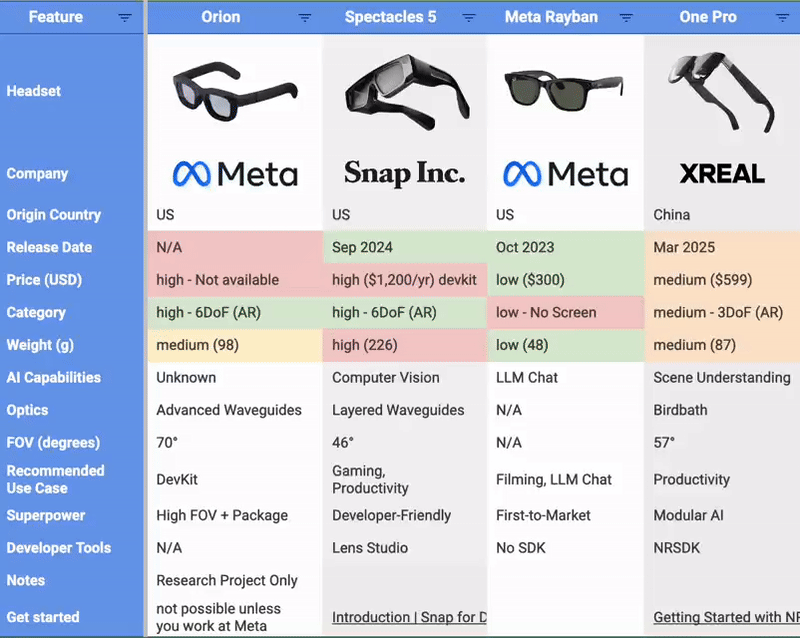
Task: Click the XREAL logo
Action: pos(720,172)
